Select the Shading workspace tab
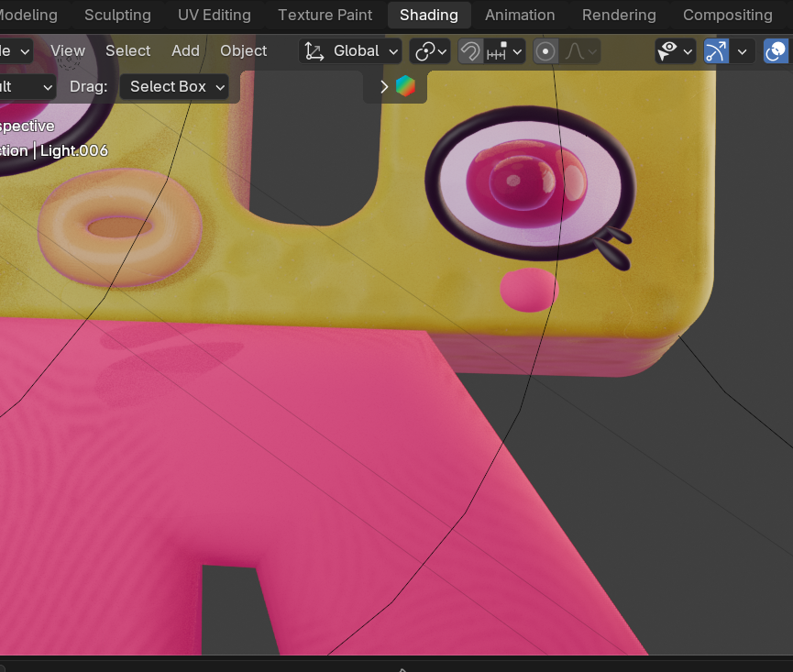793x672 pixels. click(429, 16)
